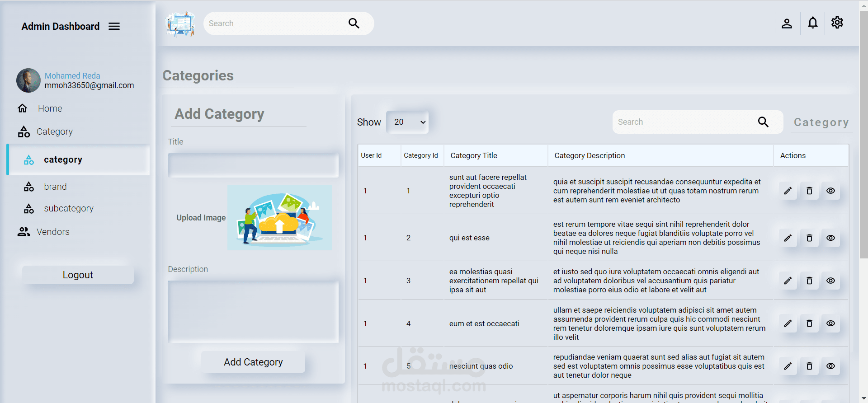Image resolution: width=868 pixels, height=403 pixels.
Task: Open the settings gear icon
Action: [837, 23]
